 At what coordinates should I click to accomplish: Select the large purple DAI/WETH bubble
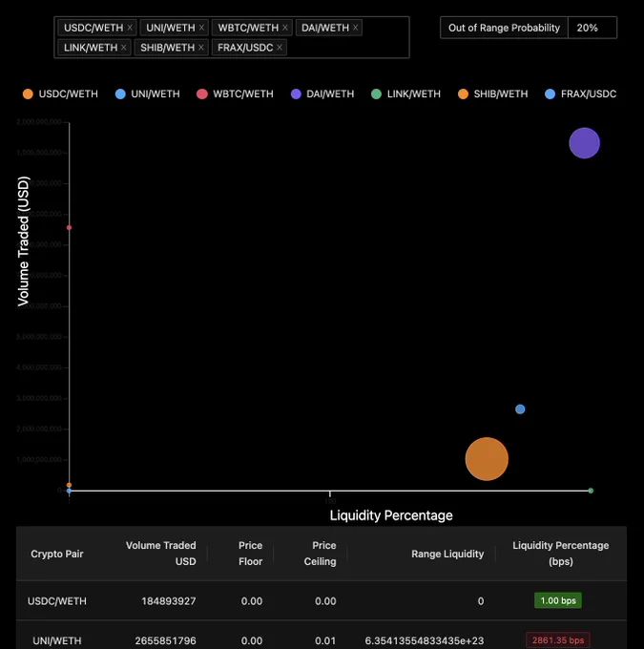click(585, 143)
